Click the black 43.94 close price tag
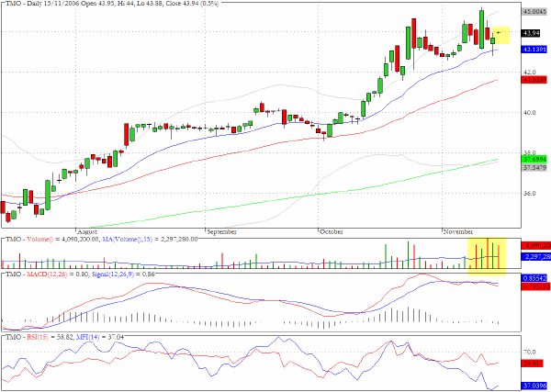This screenshot has height=392, width=551. (532, 33)
